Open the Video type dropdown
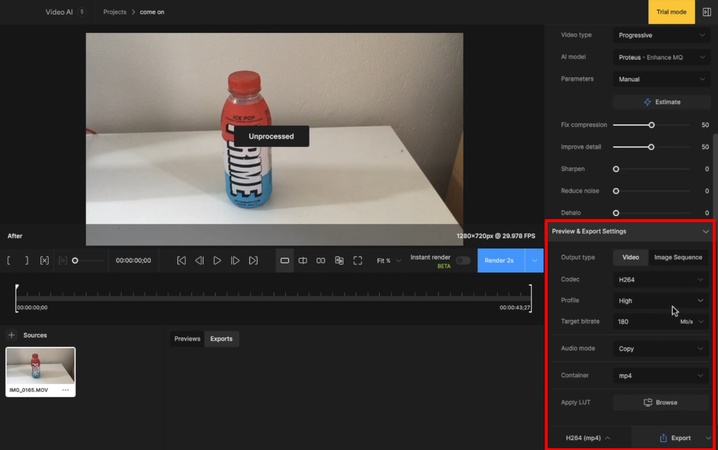The height and width of the screenshot is (450, 718). tap(661, 35)
